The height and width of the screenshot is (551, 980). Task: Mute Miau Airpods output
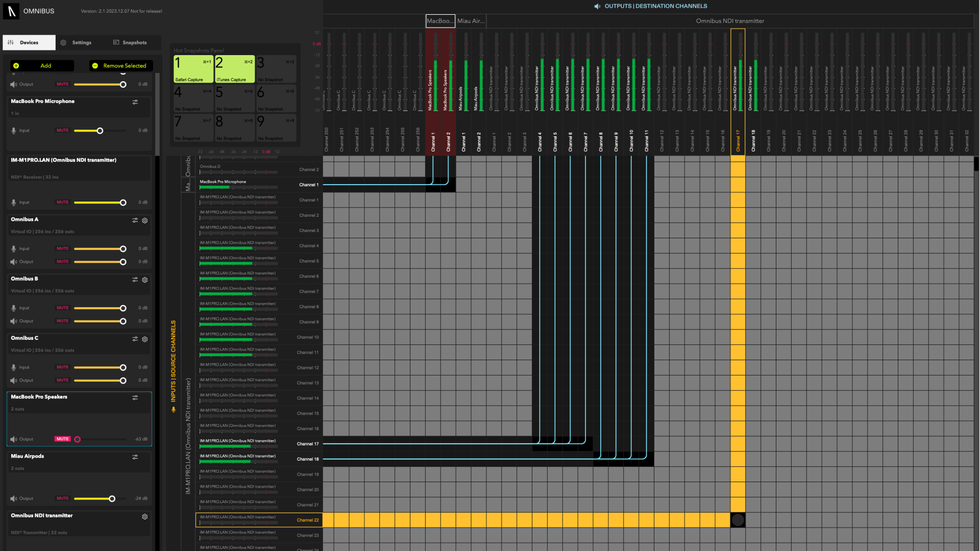tap(63, 498)
